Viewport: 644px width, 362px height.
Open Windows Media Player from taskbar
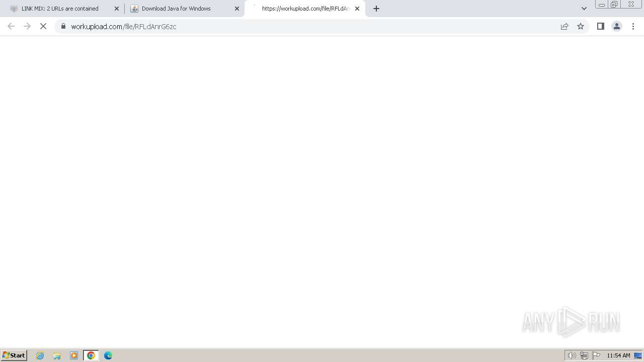pyautogui.click(x=74, y=355)
